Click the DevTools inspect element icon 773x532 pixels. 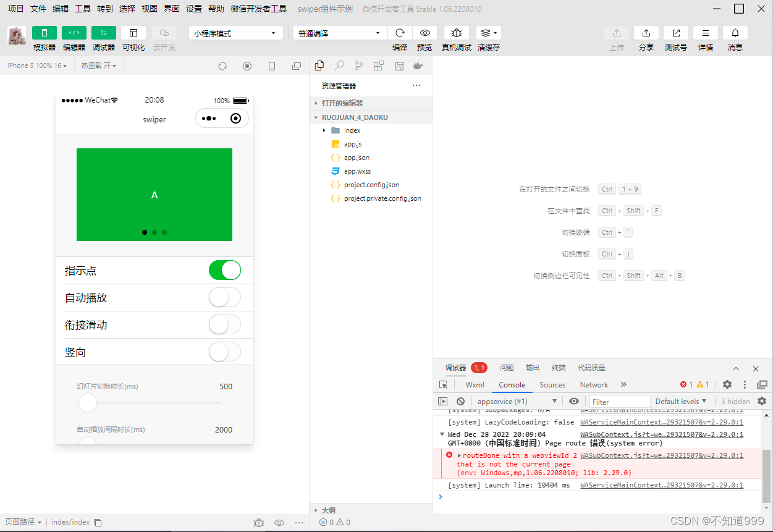[443, 384]
